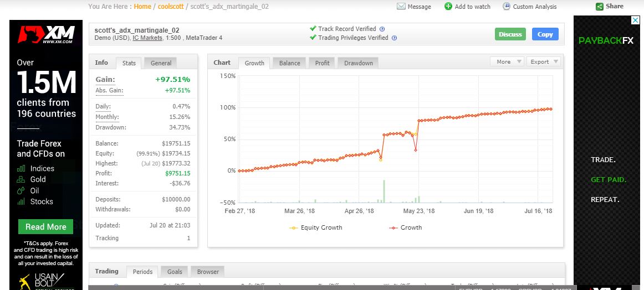
Task: Click the Monthly label in stats
Action: [107, 117]
